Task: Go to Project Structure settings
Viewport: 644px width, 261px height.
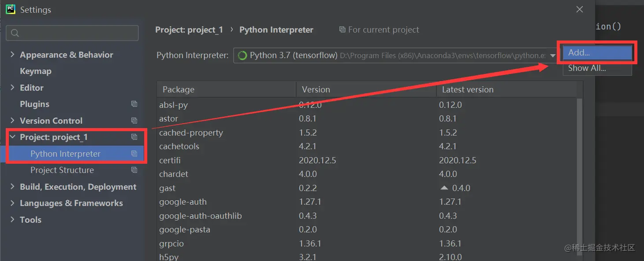Action: tap(62, 170)
